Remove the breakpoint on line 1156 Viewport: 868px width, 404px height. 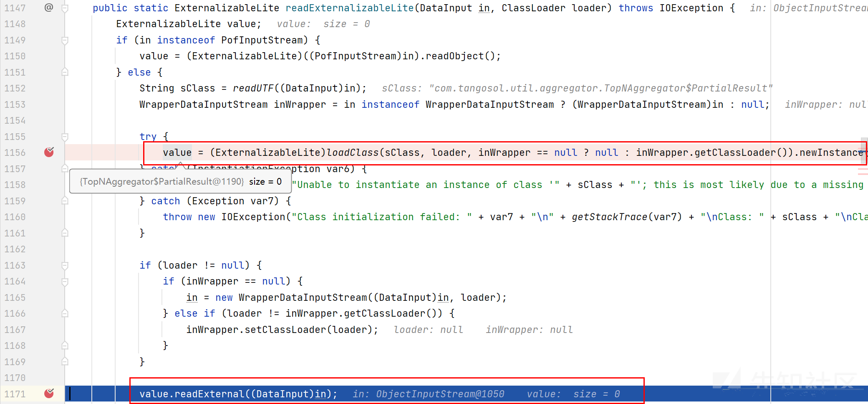coord(49,152)
